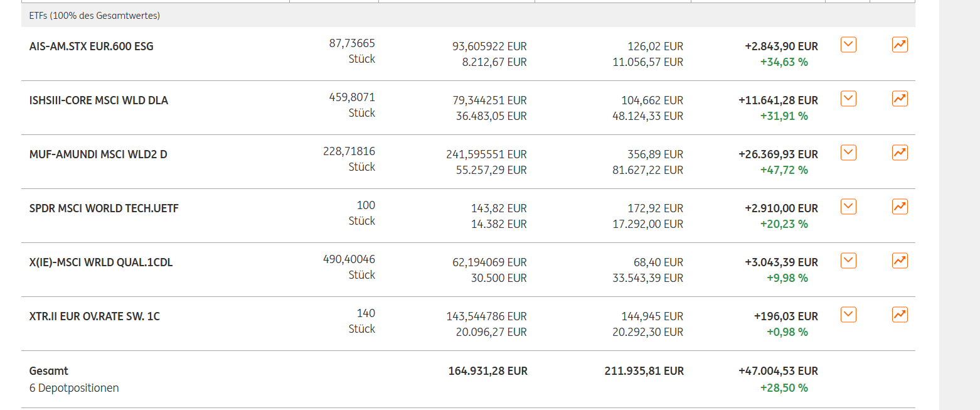This screenshot has height=410, width=980.
Task: Select XTR.II EUR OV.RATE SW. 1C name
Action: (x=94, y=316)
